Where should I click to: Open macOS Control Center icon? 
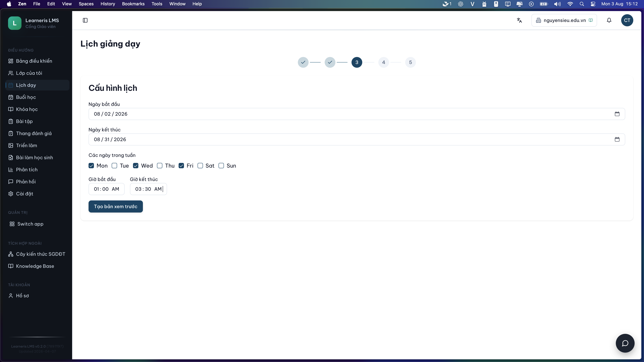point(593,4)
